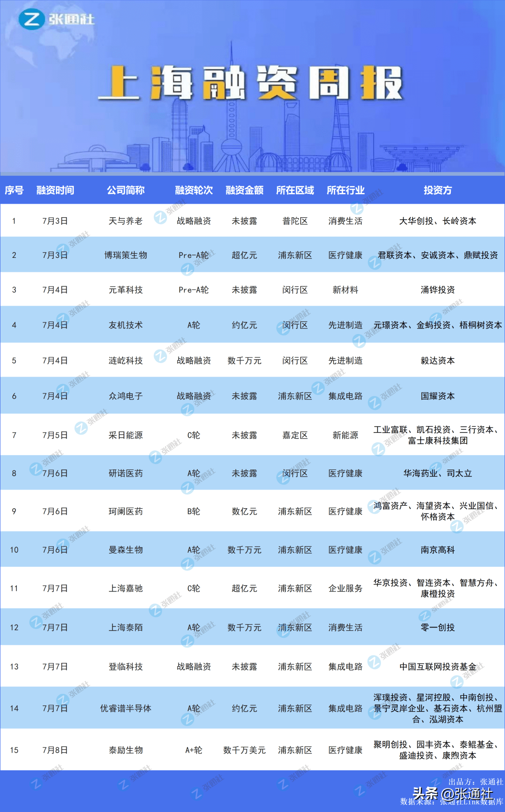
Task: Select the 序号 column header
Action: pos(14,190)
